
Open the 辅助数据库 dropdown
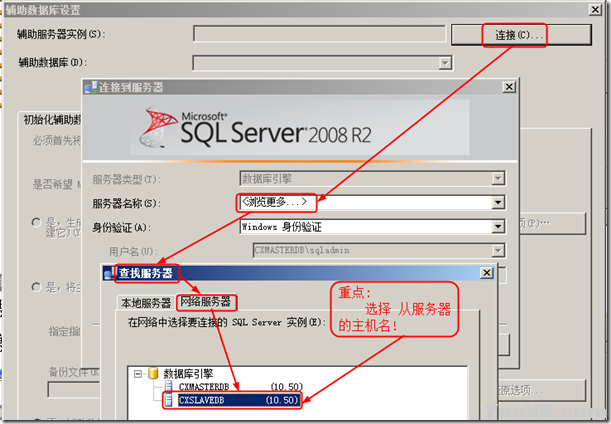pyautogui.click(x=445, y=63)
